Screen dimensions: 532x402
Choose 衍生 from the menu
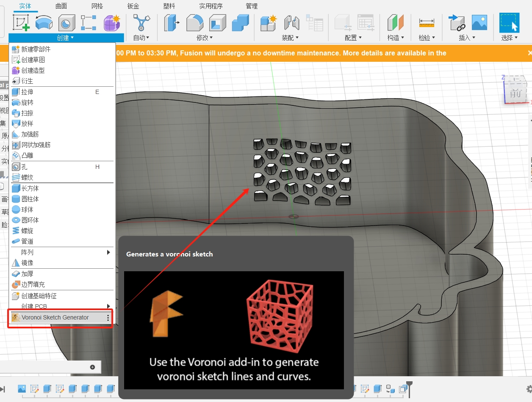62,81
